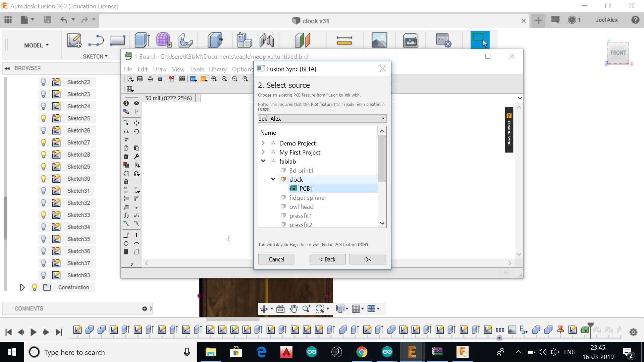
Task: Toggle visibility lightbulb for Sketch30
Action: 43,179
